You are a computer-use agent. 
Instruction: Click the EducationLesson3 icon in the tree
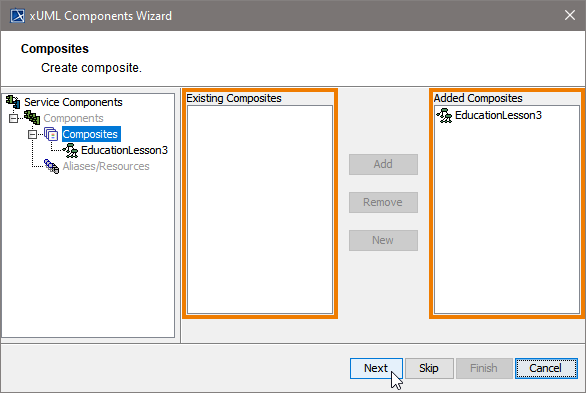(70, 150)
